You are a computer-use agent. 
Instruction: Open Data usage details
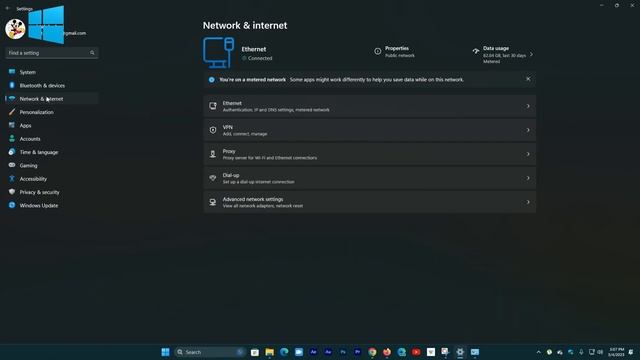point(503,54)
